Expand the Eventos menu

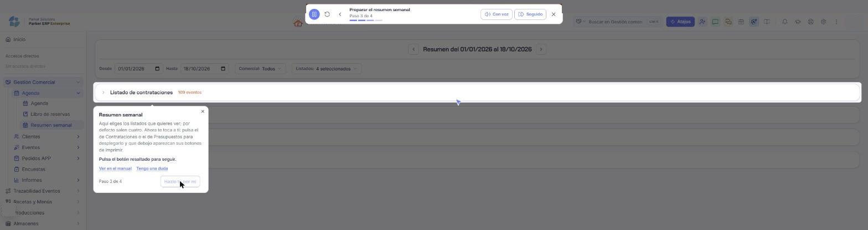click(47, 147)
